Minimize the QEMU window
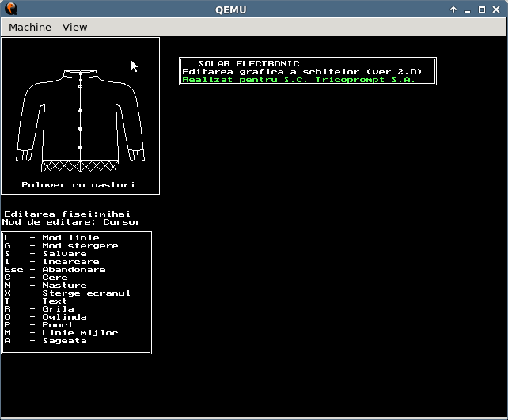This screenshot has height=420, width=508. click(468, 10)
